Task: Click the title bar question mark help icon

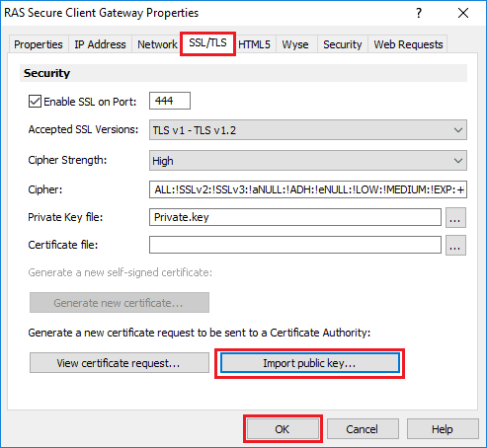Action: click(419, 13)
